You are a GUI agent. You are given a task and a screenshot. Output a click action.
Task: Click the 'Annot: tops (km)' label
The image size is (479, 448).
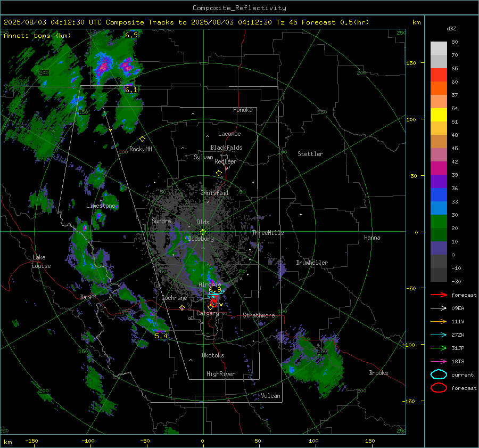37,36
